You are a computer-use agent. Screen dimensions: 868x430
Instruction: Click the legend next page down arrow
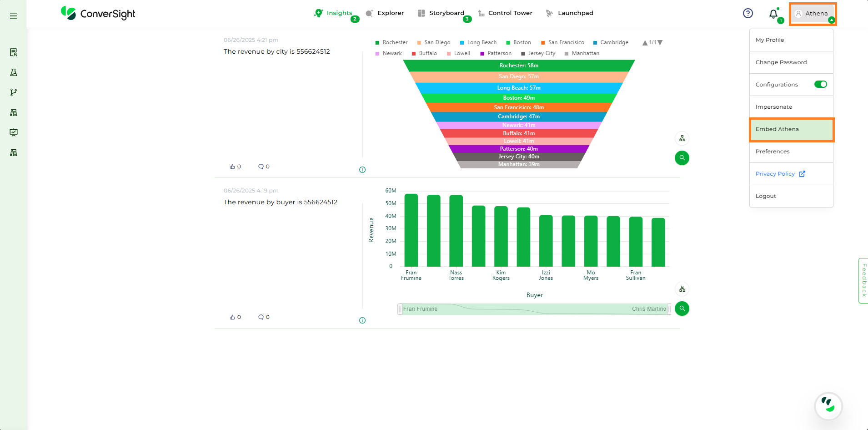[x=660, y=42]
